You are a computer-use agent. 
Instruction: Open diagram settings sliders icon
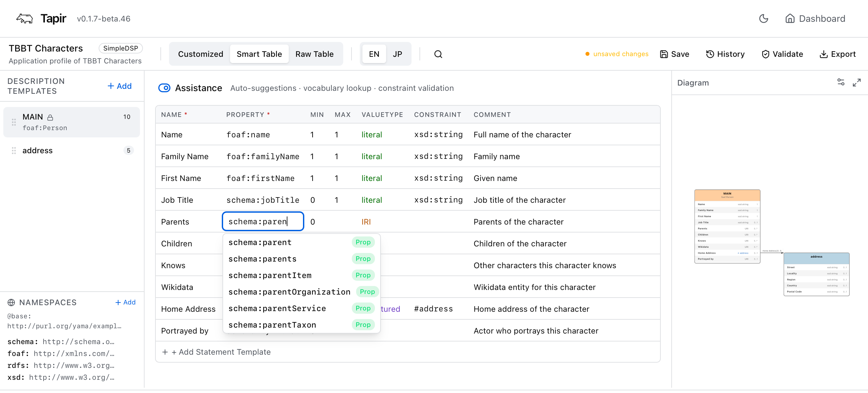(x=840, y=82)
